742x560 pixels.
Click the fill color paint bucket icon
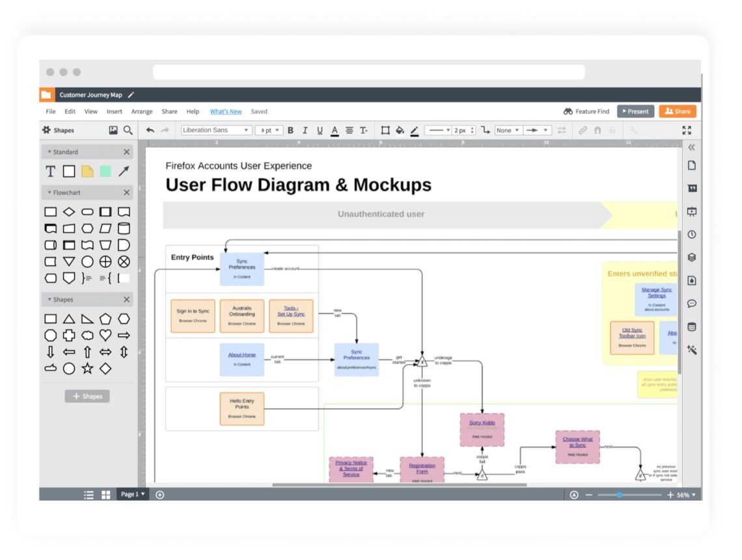[x=400, y=130]
